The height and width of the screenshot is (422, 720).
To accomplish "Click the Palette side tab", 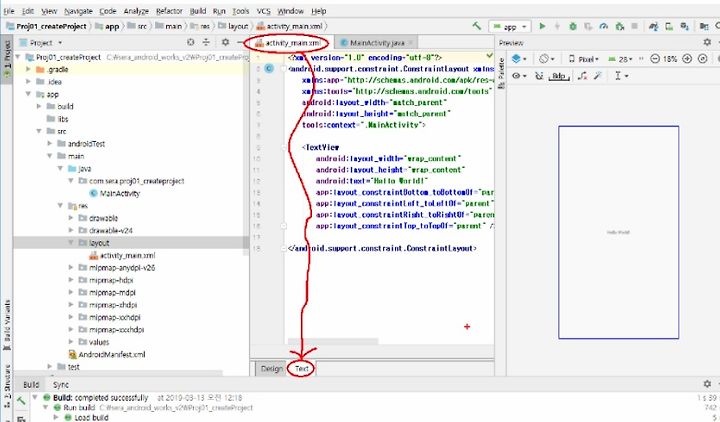I will pyautogui.click(x=501, y=73).
